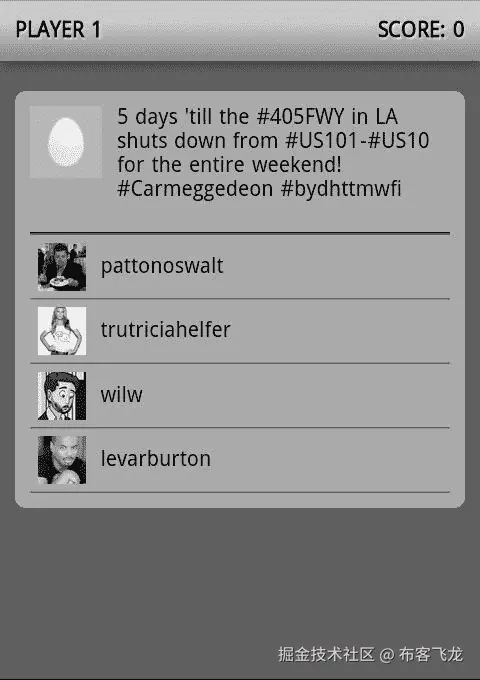480x680 pixels.
Task: Click the top header bar
Action: click(240, 30)
